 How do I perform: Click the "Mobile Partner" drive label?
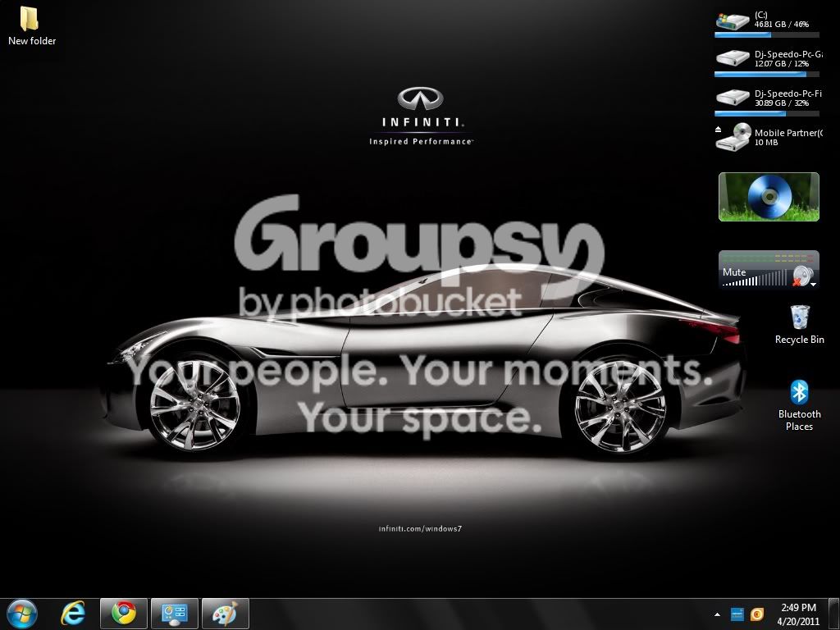pyautogui.click(x=788, y=133)
